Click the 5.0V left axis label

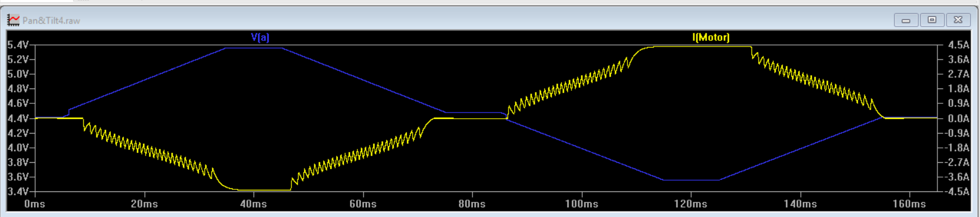(x=18, y=74)
